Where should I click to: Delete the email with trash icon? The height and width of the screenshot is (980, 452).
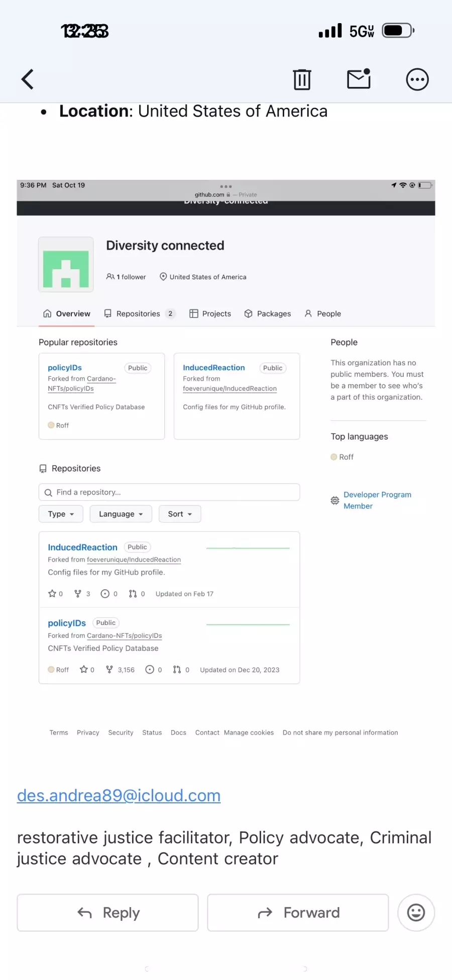302,79
